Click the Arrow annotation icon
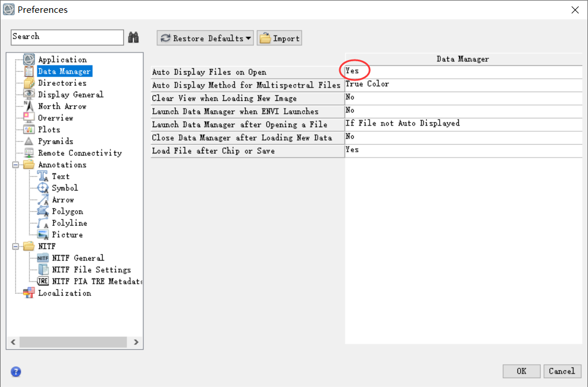This screenshot has height=387, width=588. (x=43, y=200)
